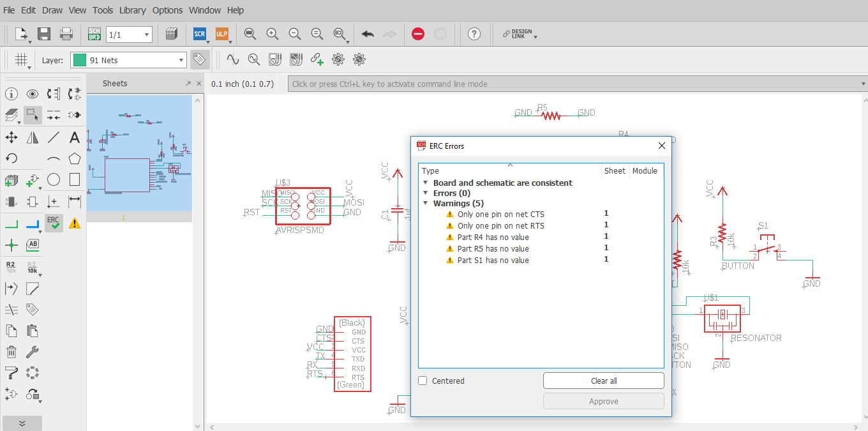Click the red Stop icon
868x431 pixels.
coord(418,34)
